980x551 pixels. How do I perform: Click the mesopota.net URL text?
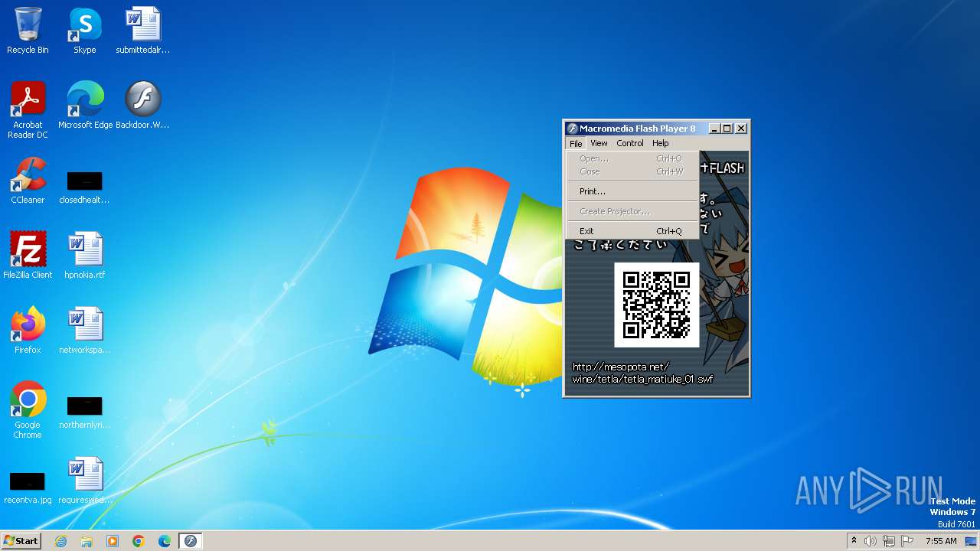(x=642, y=373)
